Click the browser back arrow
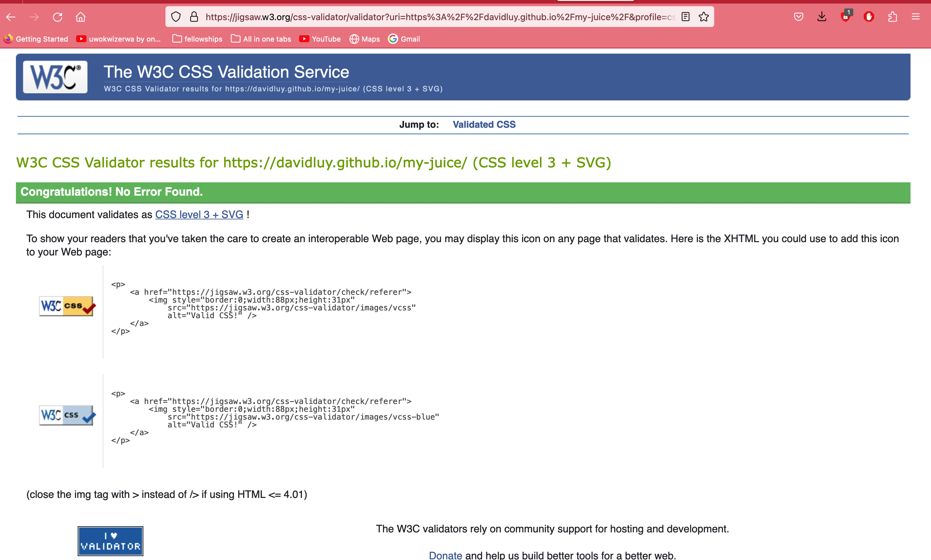This screenshot has height=560, width=931. [11, 17]
